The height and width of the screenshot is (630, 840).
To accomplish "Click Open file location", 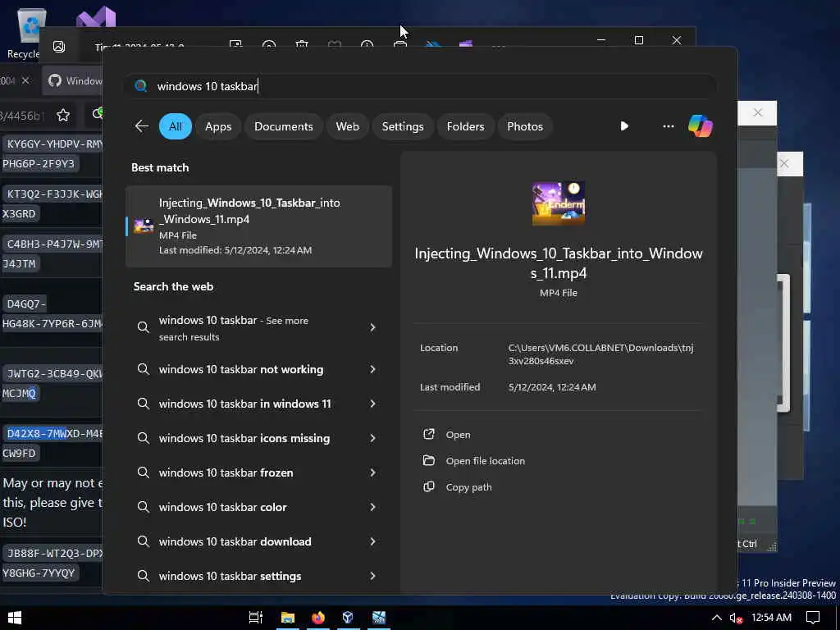I will point(485,461).
